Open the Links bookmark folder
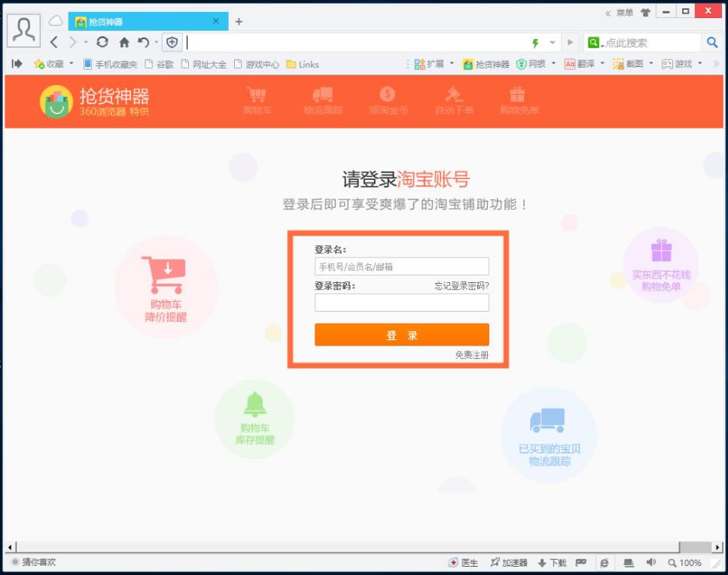Image resolution: width=728 pixels, height=575 pixels. click(303, 64)
